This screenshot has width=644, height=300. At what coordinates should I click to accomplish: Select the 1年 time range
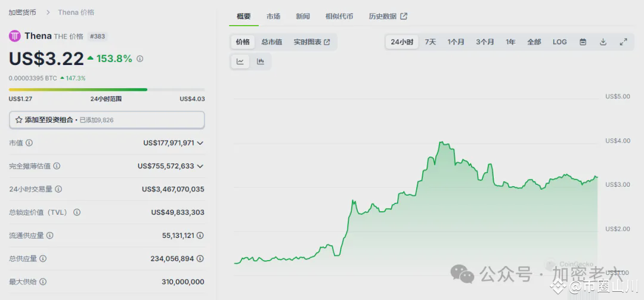(x=510, y=42)
